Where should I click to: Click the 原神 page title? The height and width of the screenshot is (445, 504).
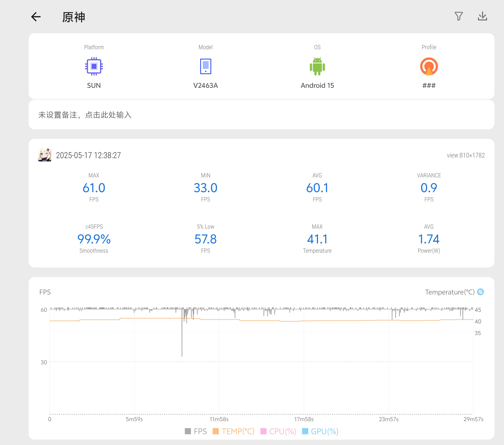pos(73,17)
